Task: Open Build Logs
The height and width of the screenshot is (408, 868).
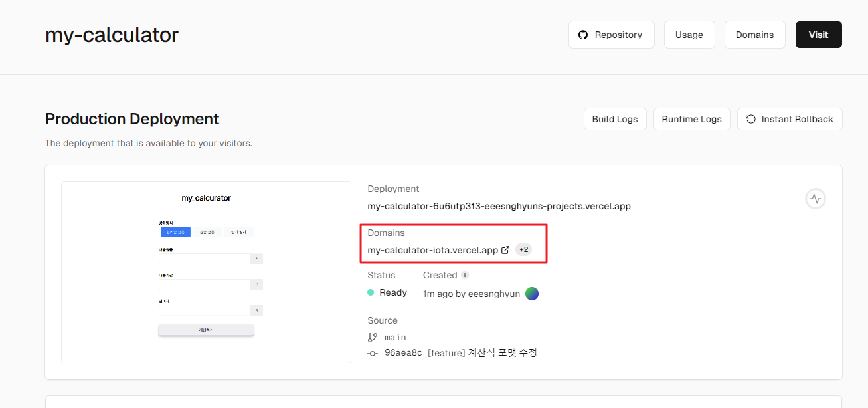Action: [615, 119]
